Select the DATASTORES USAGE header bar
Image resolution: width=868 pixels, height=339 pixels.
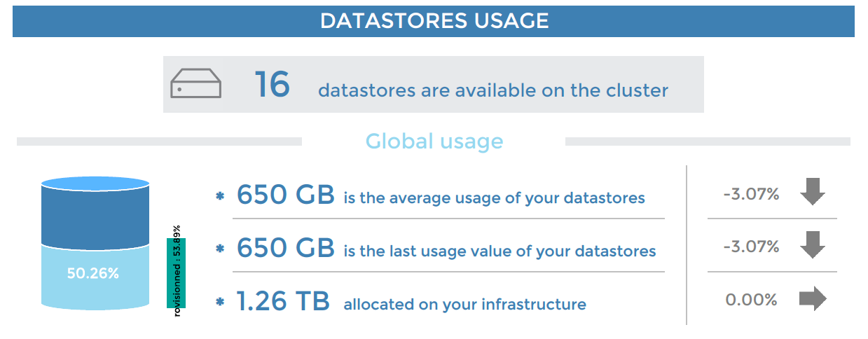click(x=434, y=21)
